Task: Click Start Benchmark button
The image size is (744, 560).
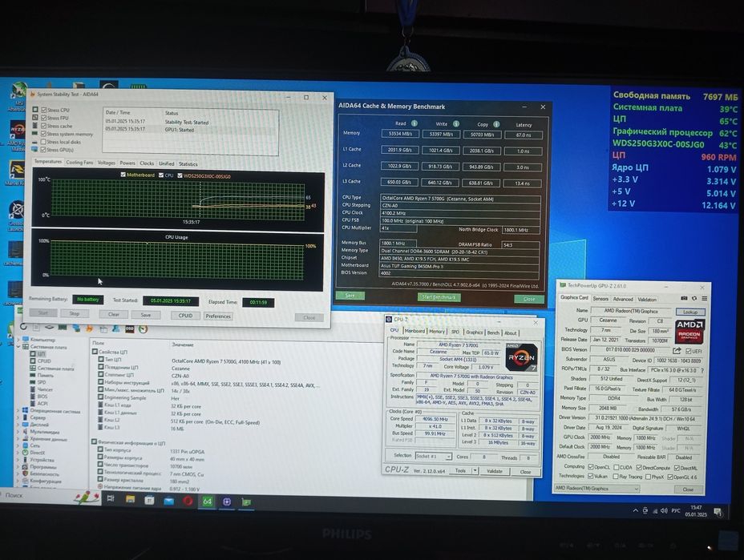Action: point(439,297)
